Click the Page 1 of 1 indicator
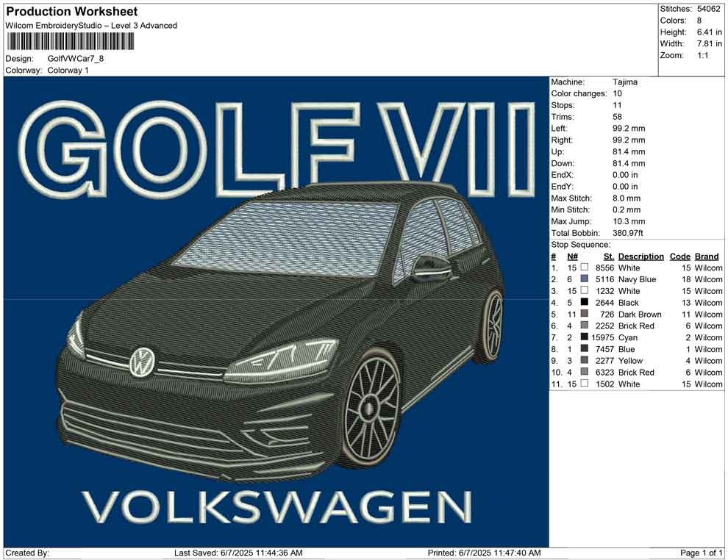This screenshot has width=728, height=560. click(701, 553)
